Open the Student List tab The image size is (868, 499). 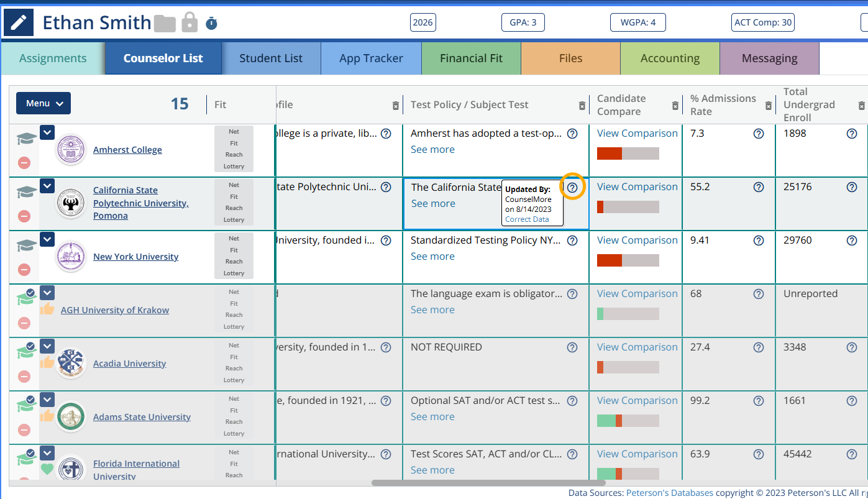(x=271, y=58)
